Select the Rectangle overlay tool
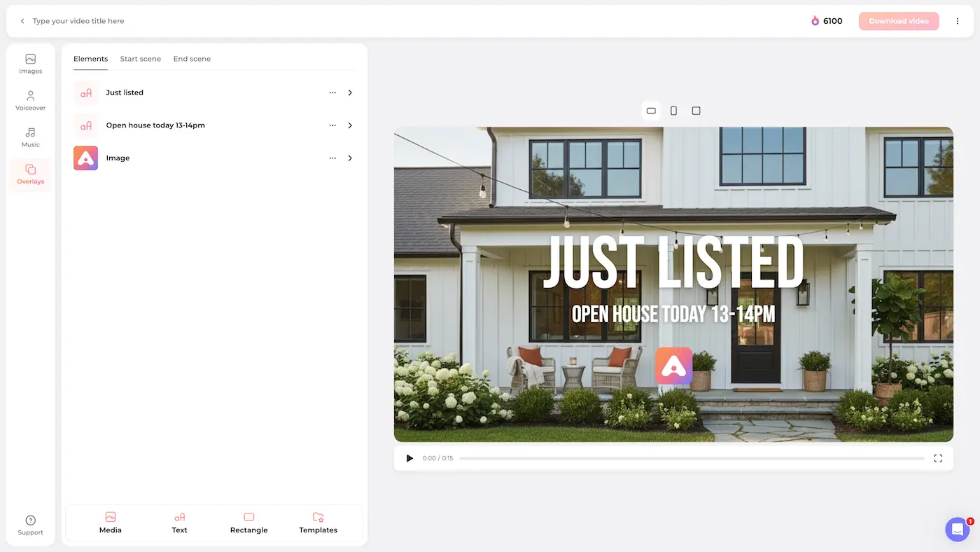Image resolution: width=980 pixels, height=552 pixels. [x=248, y=523]
